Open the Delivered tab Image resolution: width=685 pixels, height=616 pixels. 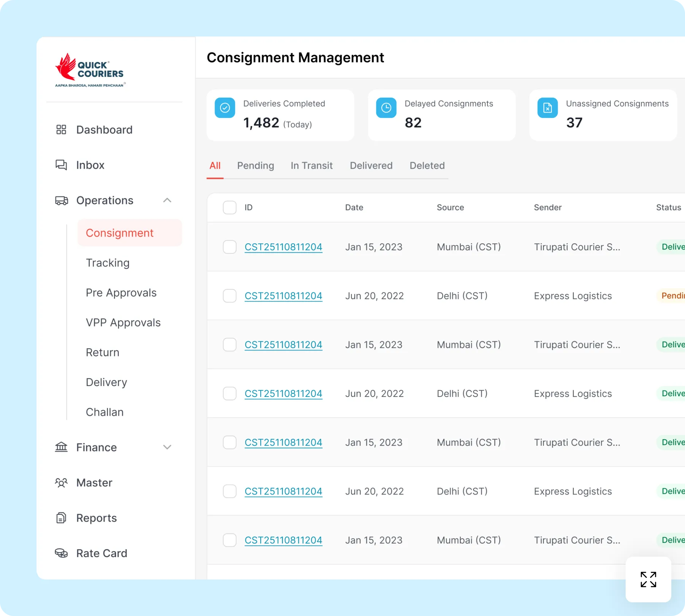371,165
